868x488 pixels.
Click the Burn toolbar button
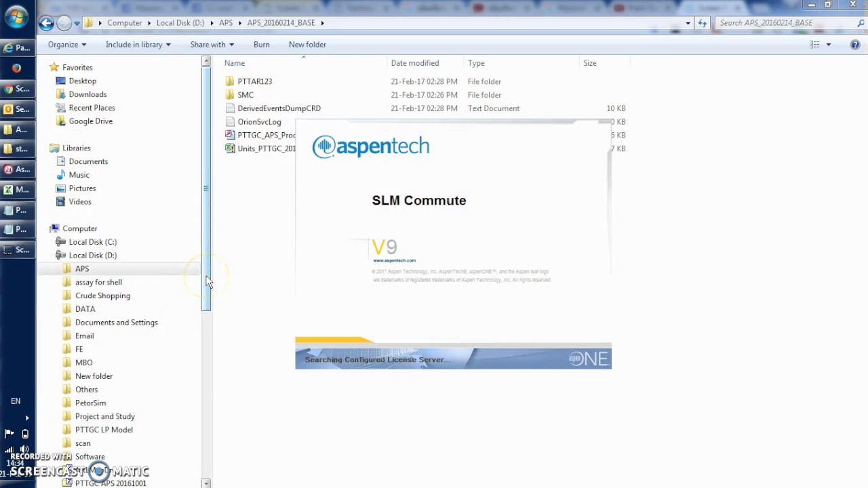(x=261, y=45)
